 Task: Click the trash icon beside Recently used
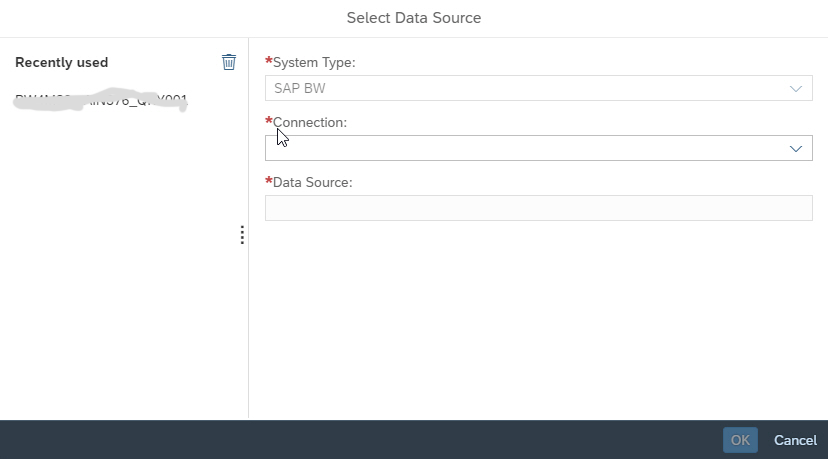click(x=229, y=62)
